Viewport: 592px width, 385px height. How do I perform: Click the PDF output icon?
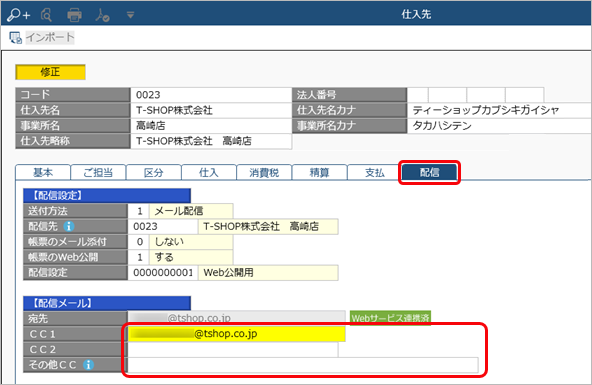pos(102,15)
